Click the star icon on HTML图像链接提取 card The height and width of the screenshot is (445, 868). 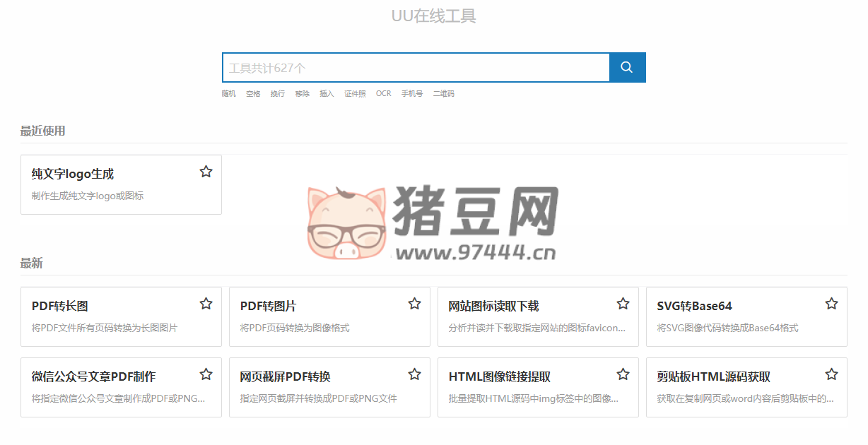(623, 374)
